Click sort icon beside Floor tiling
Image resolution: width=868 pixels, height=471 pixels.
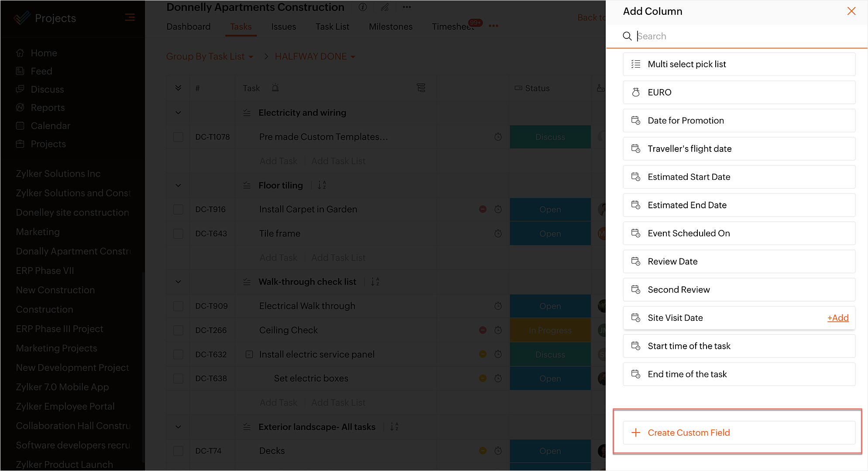coord(322,185)
